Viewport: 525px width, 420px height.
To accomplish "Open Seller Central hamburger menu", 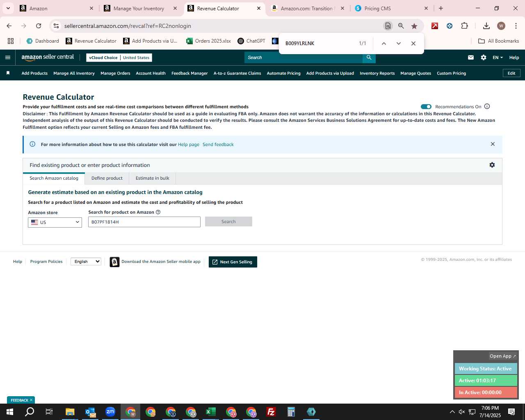I will (7, 57).
